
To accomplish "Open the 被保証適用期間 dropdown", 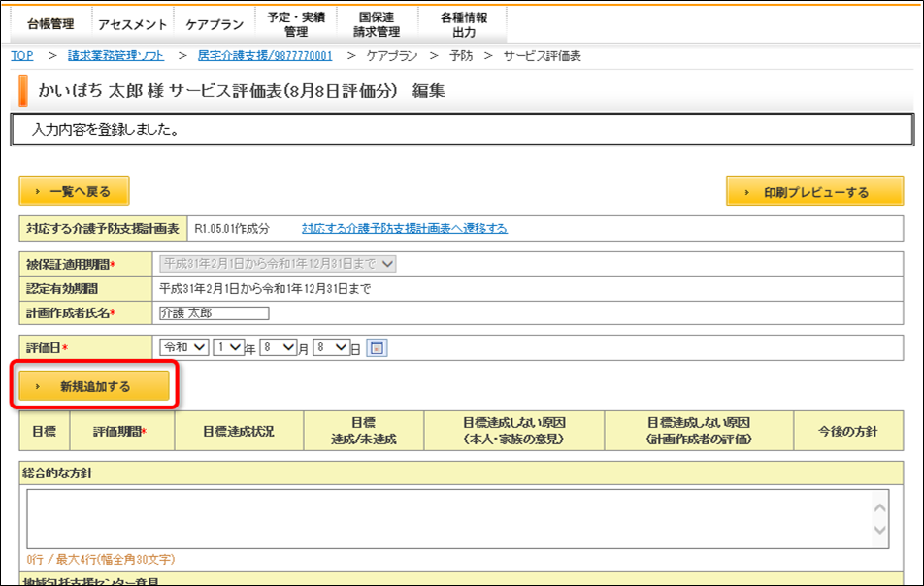I will coord(278,264).
